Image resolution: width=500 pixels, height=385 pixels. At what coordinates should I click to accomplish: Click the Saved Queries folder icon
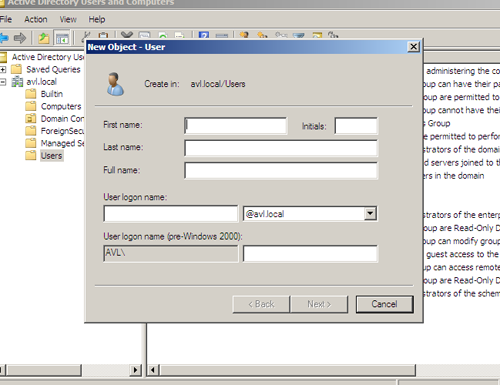[x=16, y=69]
